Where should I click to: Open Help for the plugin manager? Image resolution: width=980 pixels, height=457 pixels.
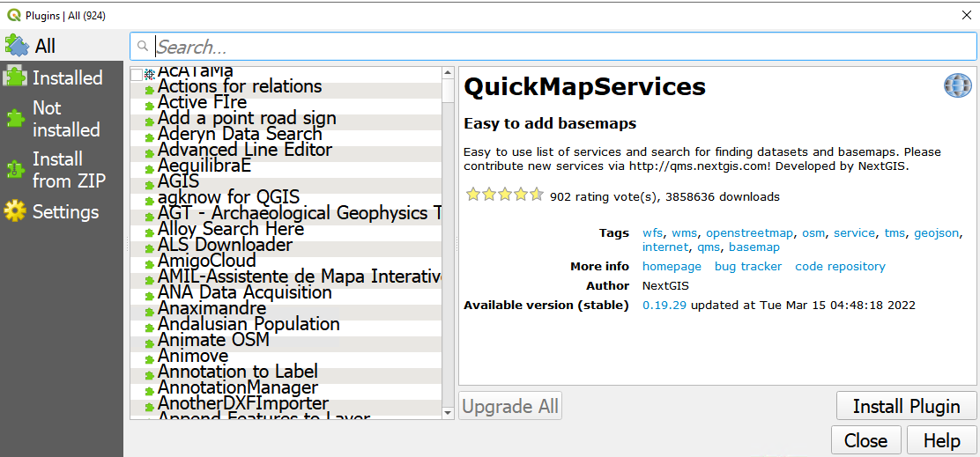(941, 440)
